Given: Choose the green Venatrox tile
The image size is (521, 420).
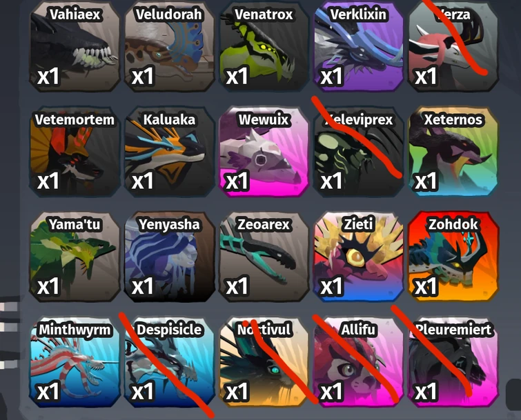Looking at the screenshot, I should (x=264, y=46).
